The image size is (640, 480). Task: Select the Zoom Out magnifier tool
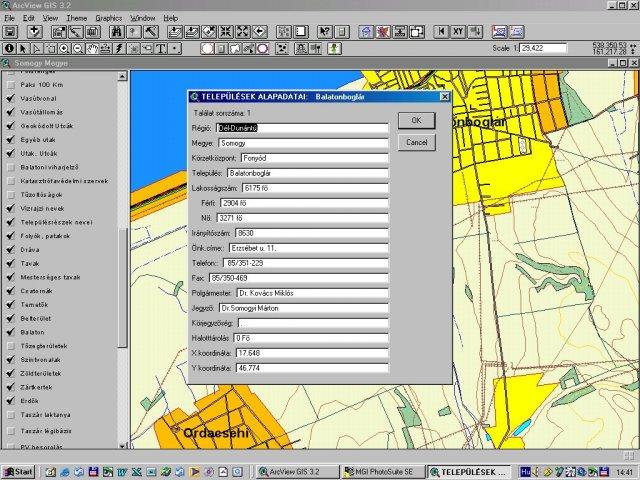pos(78,48)
